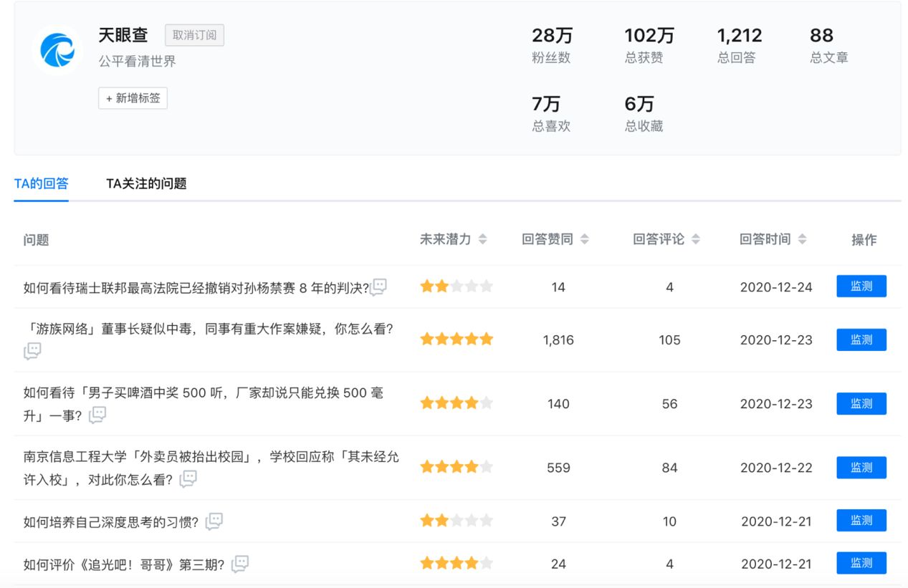Click the four-star rating of 南京信息工程大学 row

pos(457,467)
